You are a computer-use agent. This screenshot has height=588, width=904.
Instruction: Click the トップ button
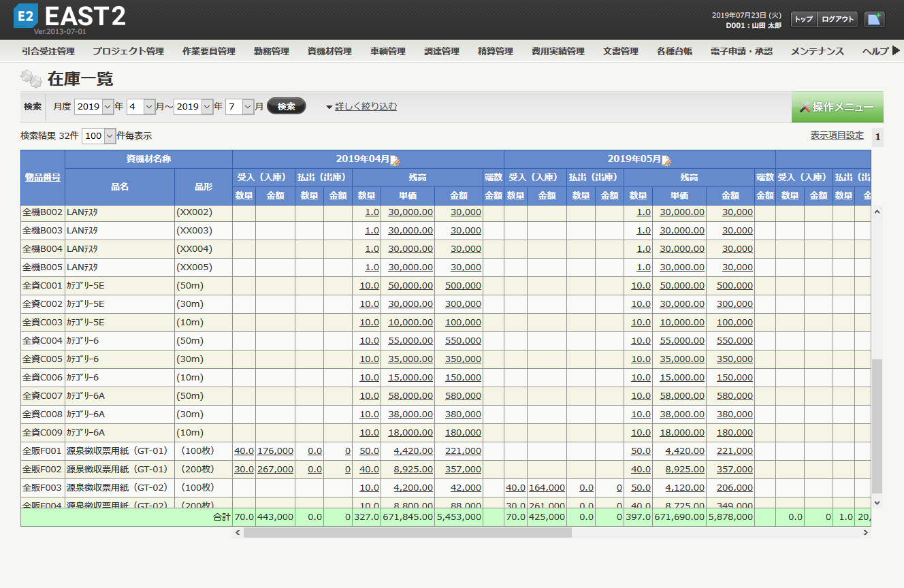coord(804,19)
